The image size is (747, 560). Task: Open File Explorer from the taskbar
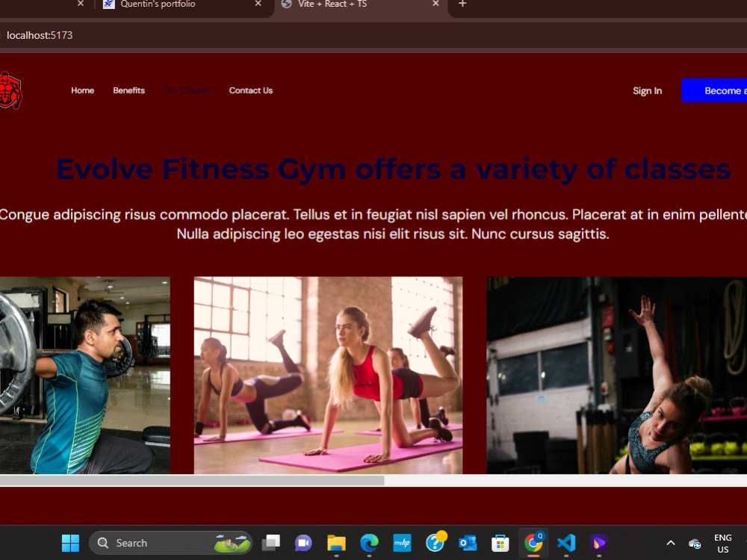coord(336,543)
